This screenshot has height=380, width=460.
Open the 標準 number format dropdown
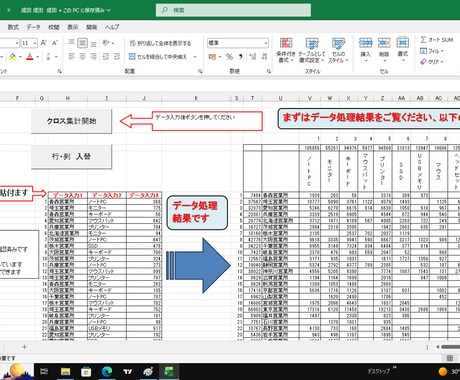(266, 43)
